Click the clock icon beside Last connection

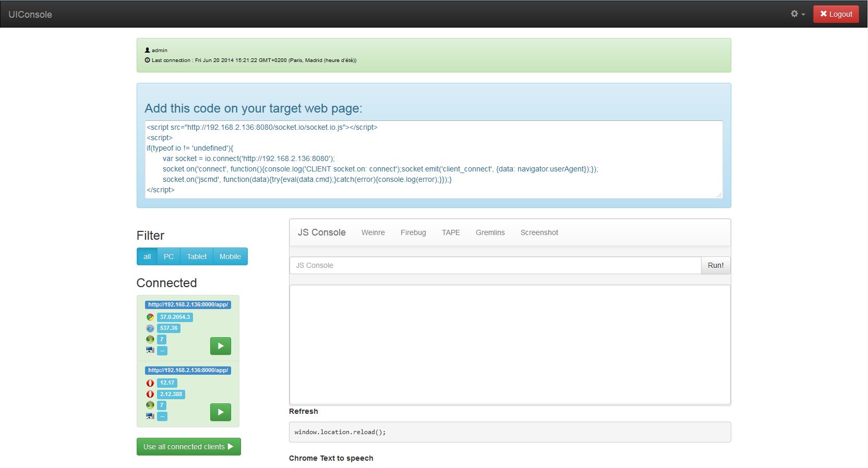click(148, 60)
